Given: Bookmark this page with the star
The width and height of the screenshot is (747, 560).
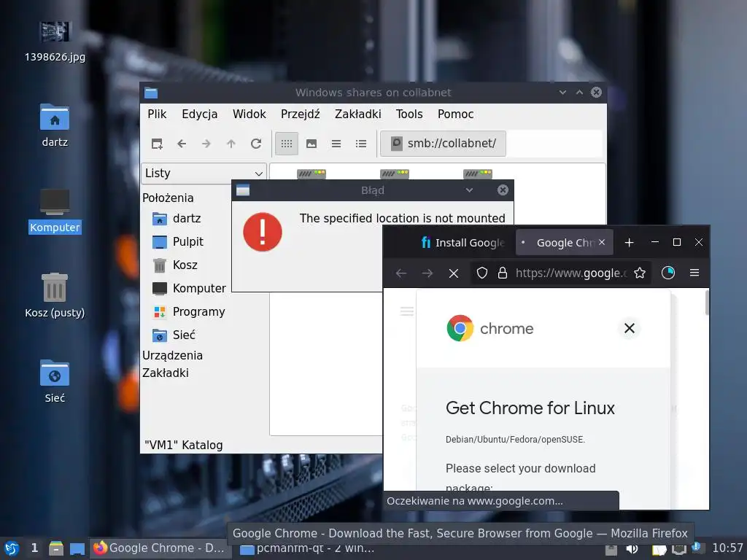Looking at the screenshot, I should point(640,273).
